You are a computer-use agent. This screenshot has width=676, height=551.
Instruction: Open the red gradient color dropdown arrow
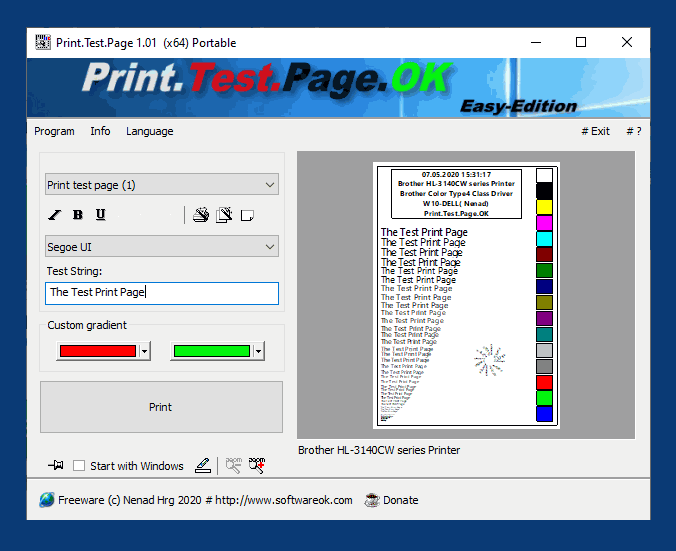pos(144,351)
